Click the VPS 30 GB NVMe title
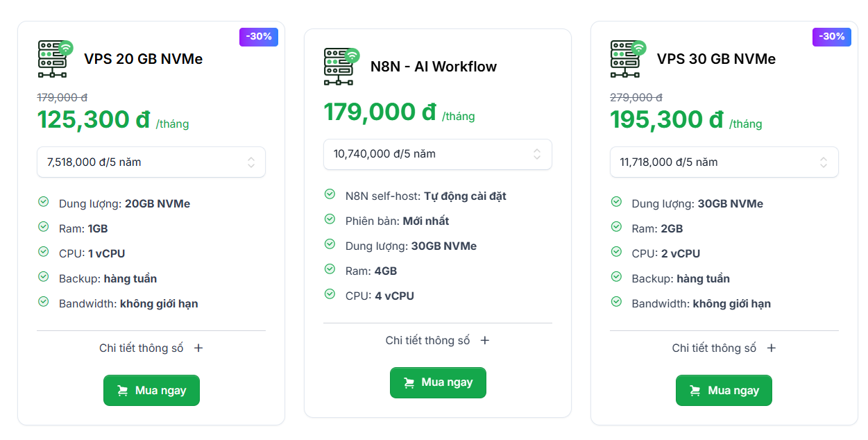This screenshot has width=868, height=440. (x=716, y=59)
